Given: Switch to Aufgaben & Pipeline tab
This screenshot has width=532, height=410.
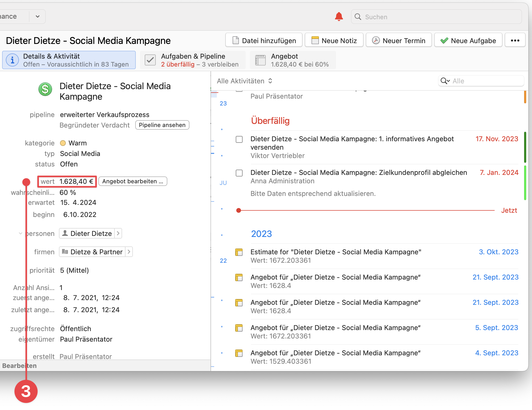Looking at the screenshot, I should pos(193,60).
